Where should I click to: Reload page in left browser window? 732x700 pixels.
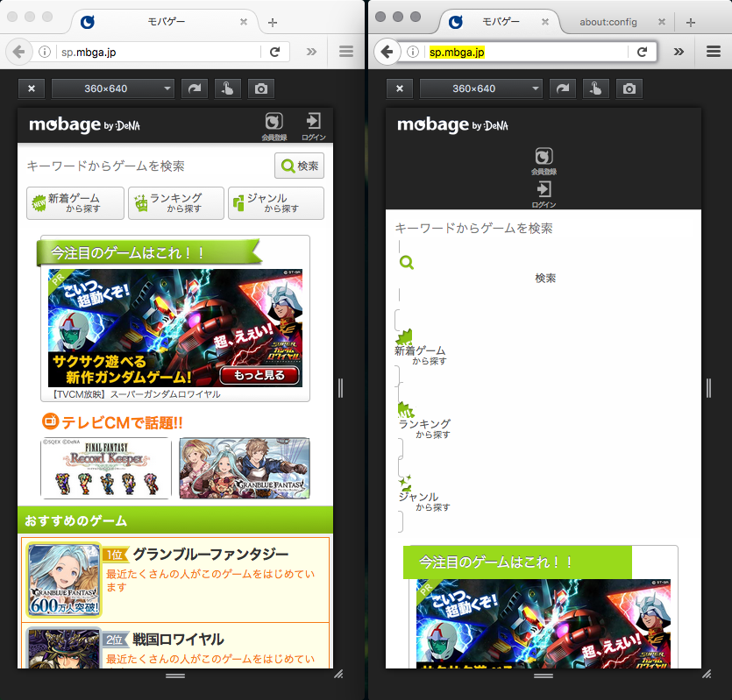point(275,52)
